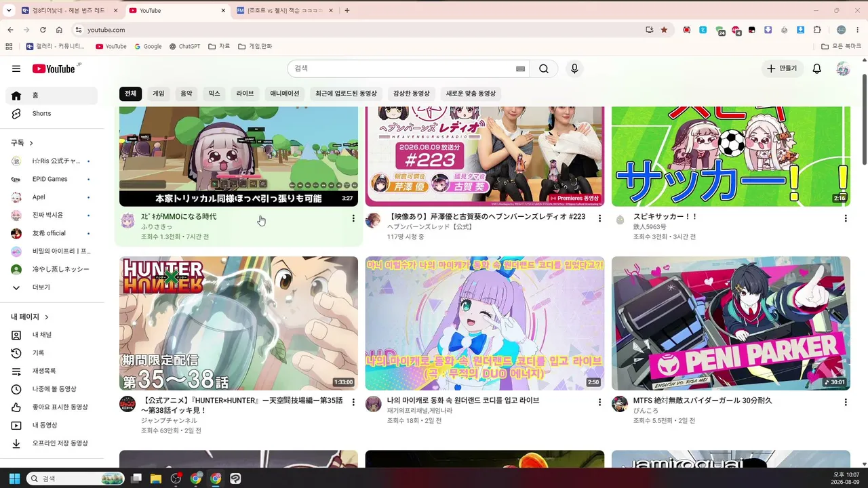Click the bookmark star in the address bar

pos(664,30)
